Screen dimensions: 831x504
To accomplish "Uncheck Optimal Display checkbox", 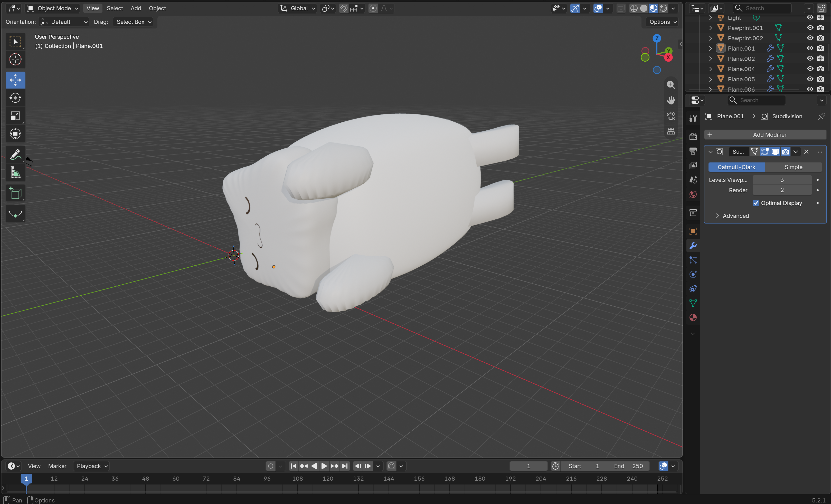I will [x=756, y=203].
